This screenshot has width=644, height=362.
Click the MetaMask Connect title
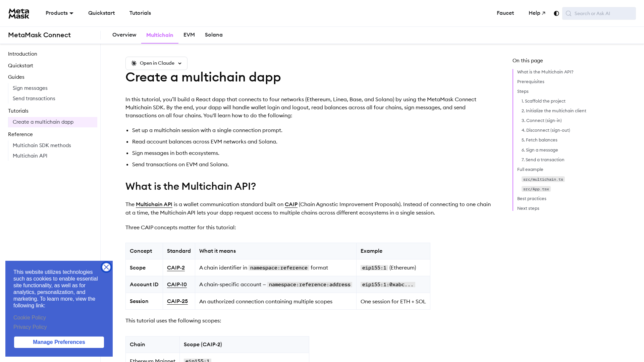pos(39,35)
